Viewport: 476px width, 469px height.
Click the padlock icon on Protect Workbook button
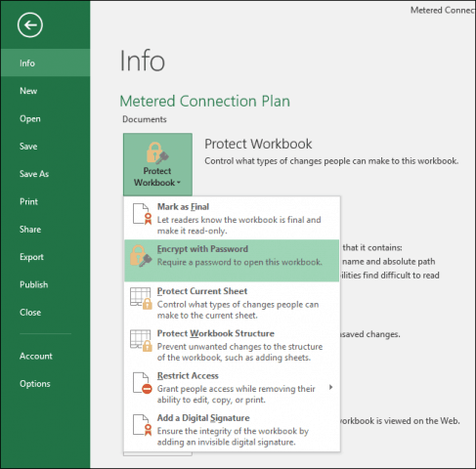pyautogui.click(x=157, y=152)
